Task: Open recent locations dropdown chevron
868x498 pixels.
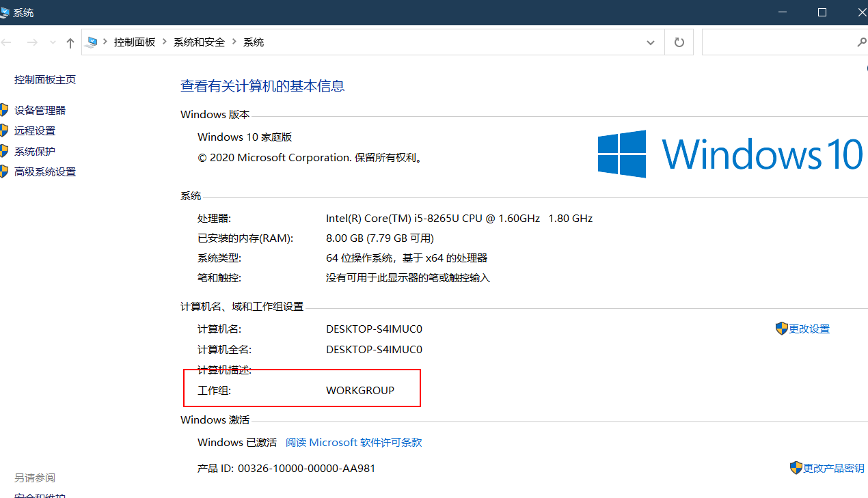Action: 53,42
